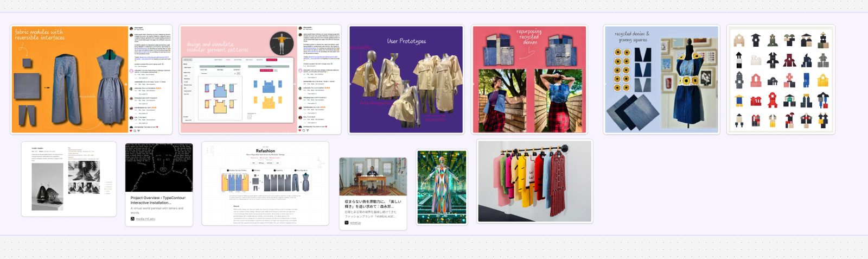Click the wired.jp source link
This screenshot has height=259, width=868.
pyautogui.click(x=355, y=223)
